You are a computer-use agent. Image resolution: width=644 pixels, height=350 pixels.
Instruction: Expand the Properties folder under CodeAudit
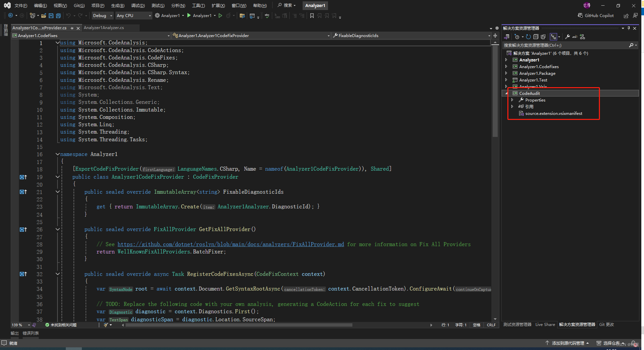point(512,100)
